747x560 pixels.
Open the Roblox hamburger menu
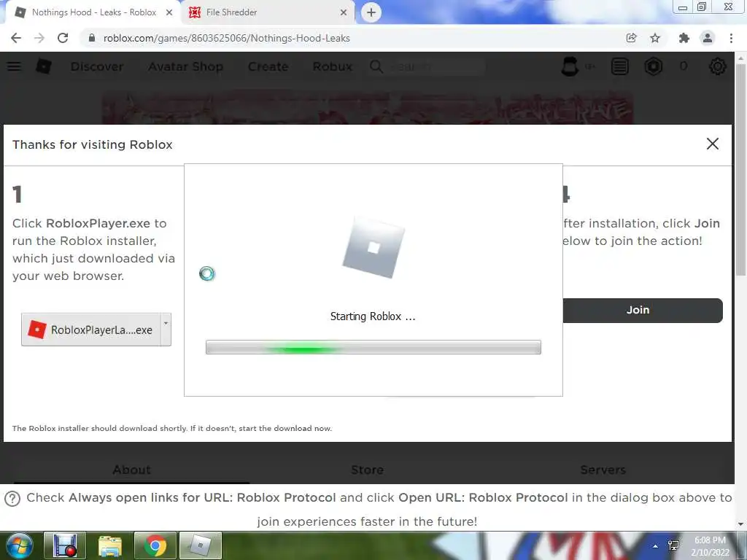[x=15, y=66]
